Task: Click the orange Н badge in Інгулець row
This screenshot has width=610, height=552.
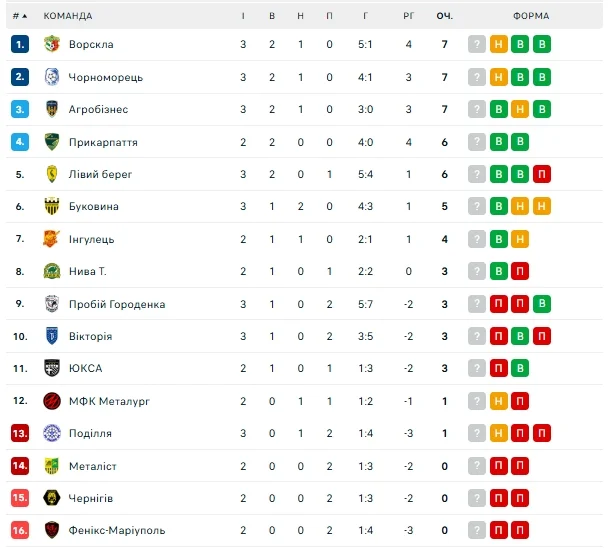Action: pyautogui.click(x=520, y=239)
